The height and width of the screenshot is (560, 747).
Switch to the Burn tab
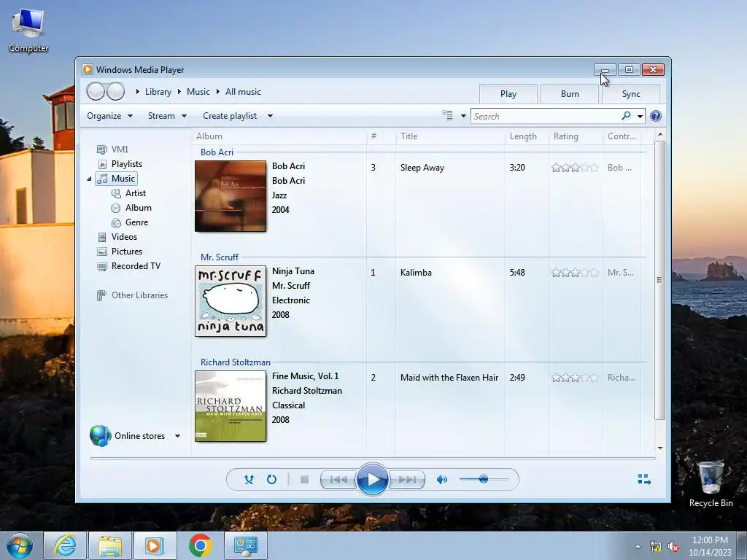[570, 94]
